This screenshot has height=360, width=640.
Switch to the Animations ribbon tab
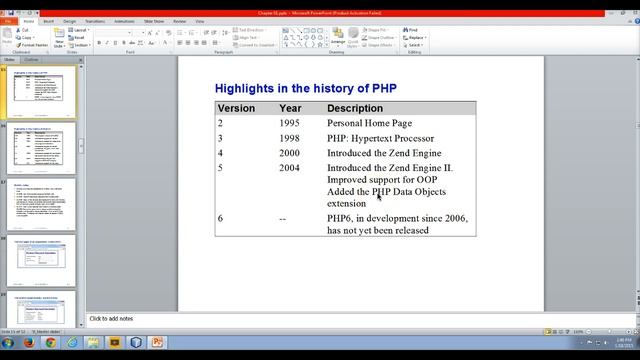pos(124,21)
